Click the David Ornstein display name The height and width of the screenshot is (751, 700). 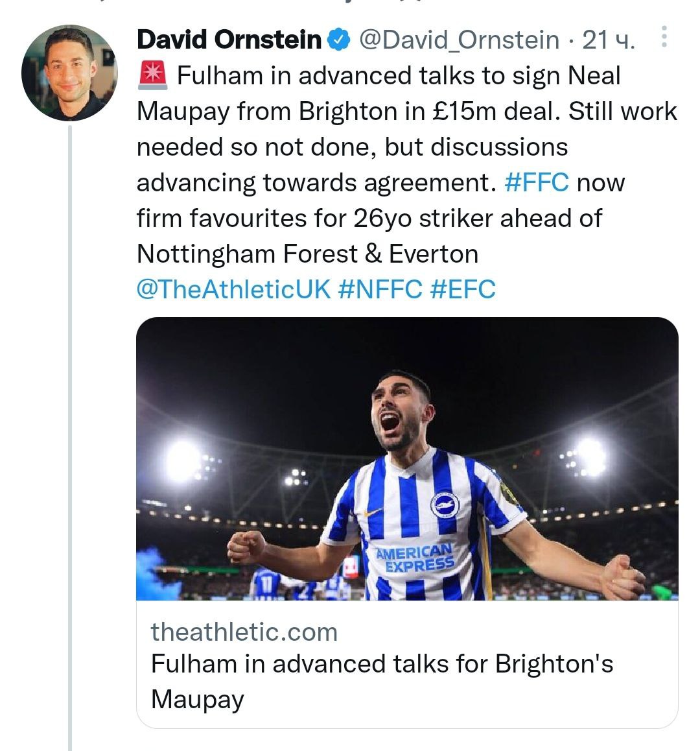[x=229, y=40]
